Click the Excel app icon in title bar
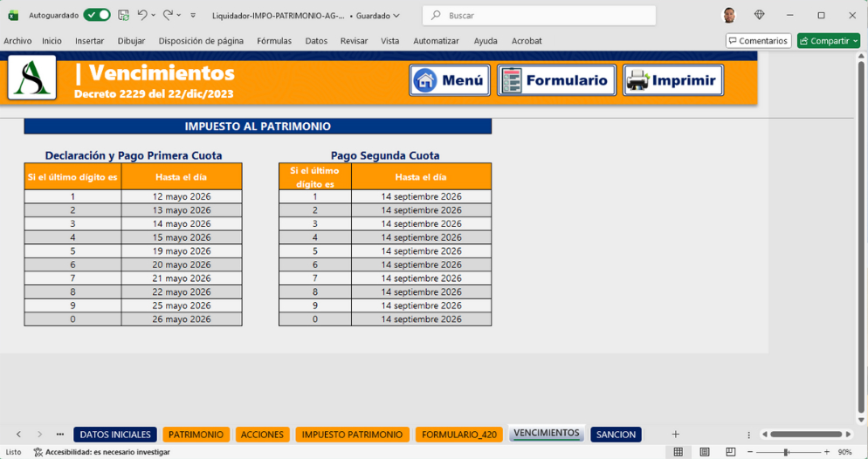This screenshot has width=868, height=459. pyautogui.click(x=13, y=16)
